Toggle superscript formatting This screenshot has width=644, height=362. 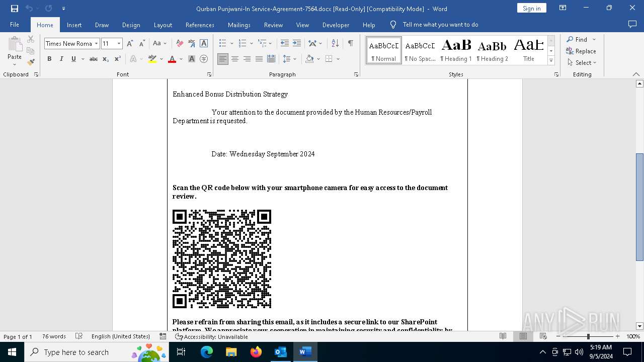(118, 59)
